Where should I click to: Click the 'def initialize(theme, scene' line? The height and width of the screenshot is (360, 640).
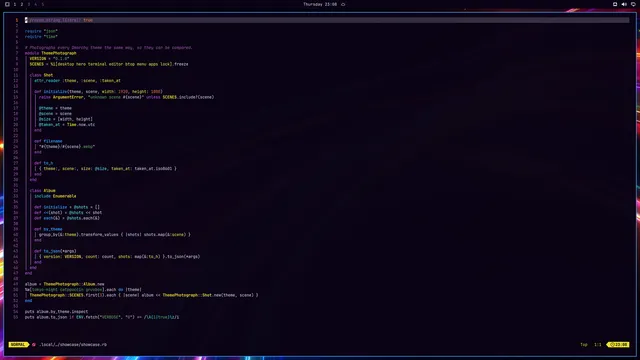98,91
